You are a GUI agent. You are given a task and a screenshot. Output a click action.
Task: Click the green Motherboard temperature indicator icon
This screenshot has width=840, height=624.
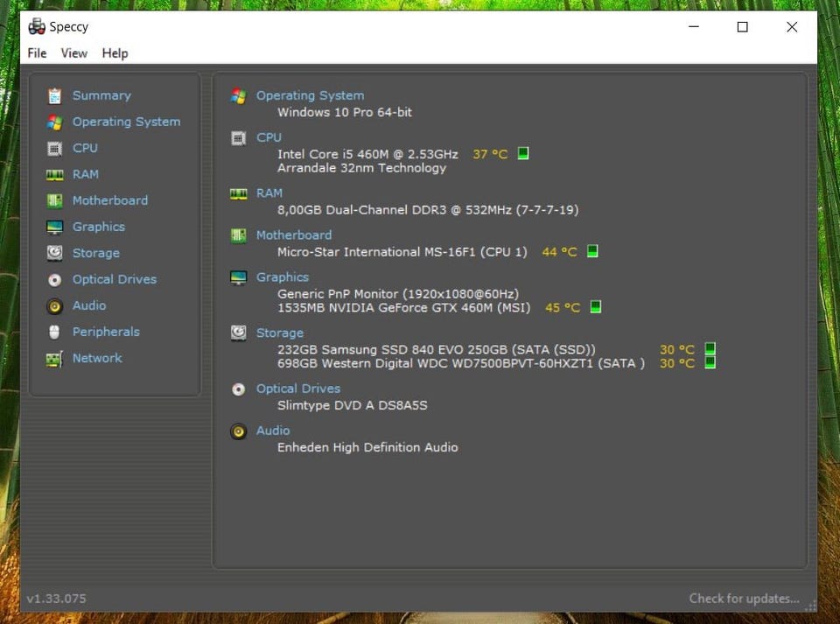pyautogui.click(x=592, y=251)
